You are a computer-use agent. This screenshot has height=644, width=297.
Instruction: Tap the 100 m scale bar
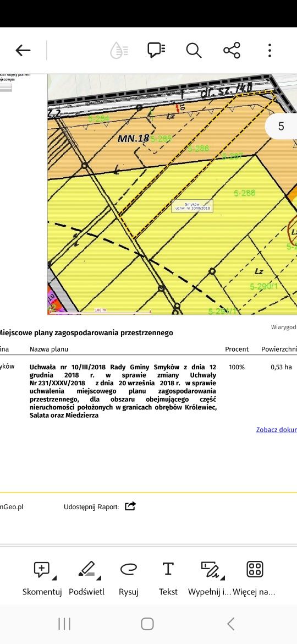(100, 312)
